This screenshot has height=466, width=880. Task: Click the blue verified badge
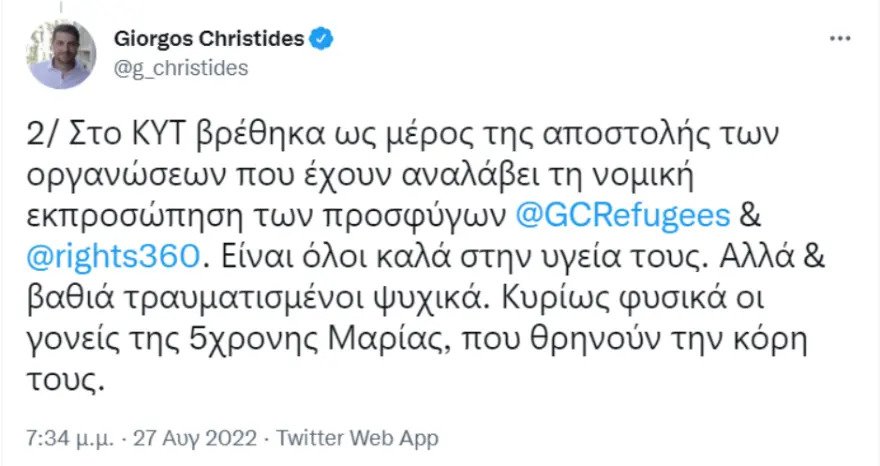323,39
